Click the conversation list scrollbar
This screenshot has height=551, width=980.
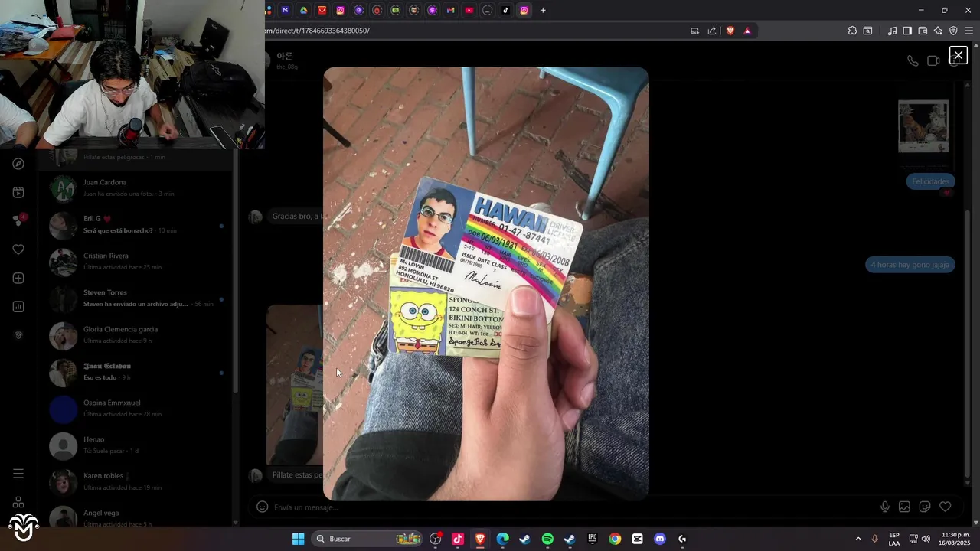[236, 272]
